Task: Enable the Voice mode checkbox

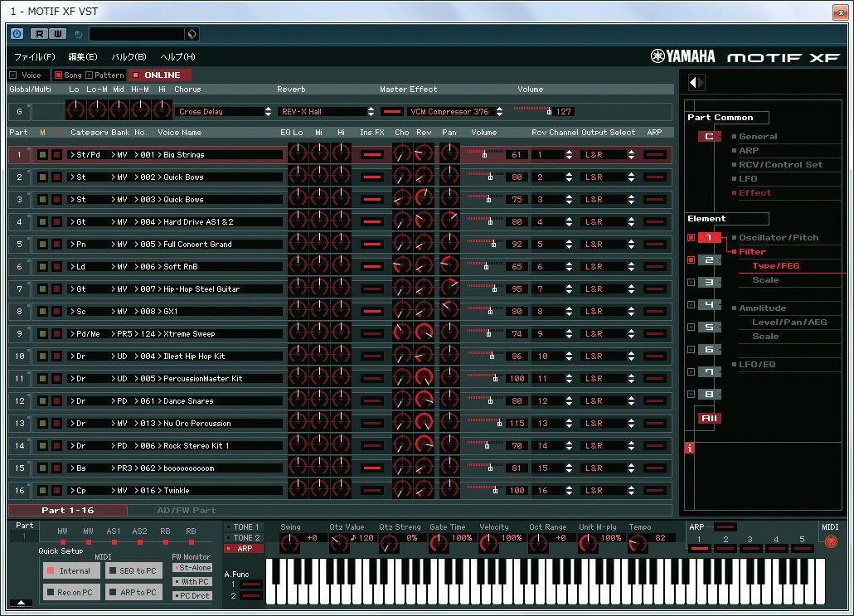Action: [12, 75]
